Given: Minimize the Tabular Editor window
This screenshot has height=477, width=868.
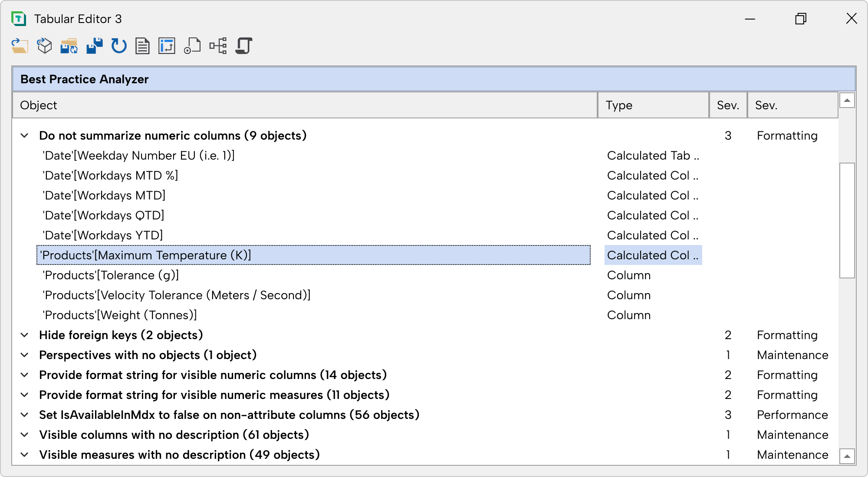Looking at the screenshot, I should (x=750, y=19).
